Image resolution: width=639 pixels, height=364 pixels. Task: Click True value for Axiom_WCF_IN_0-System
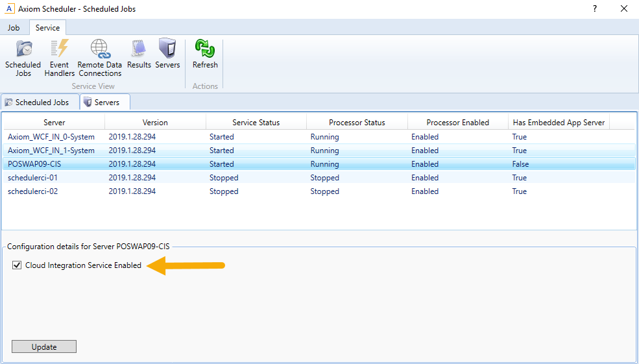click(x=519, y=137)
